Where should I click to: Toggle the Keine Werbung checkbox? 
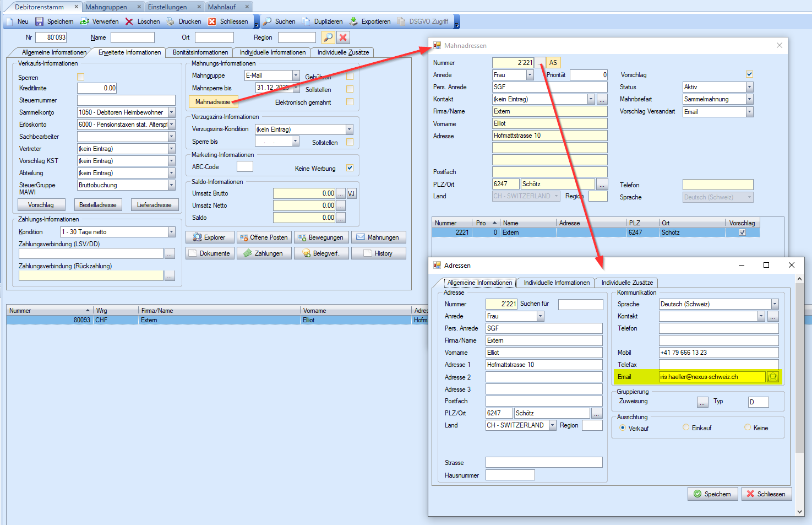pyautogui.click(x=350, y=168)
